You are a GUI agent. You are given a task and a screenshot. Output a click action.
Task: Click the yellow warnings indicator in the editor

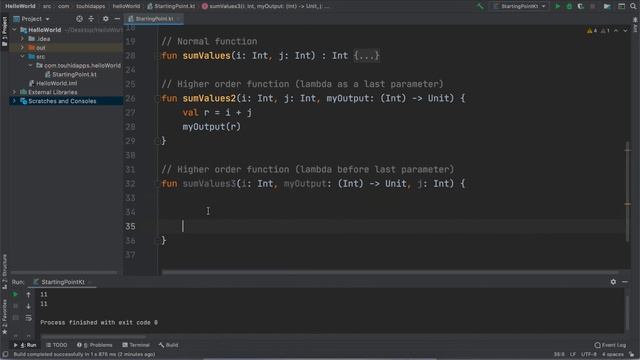[x=592, y=31]
